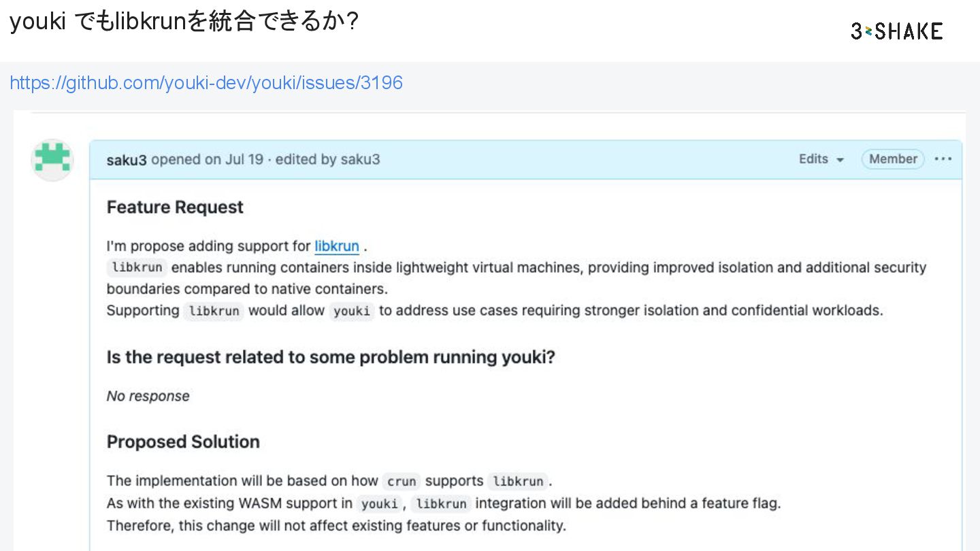The height and width of the screenshot is (551, 980).
Task: Click the libkrun code tag after 'Supporting'
Action: pos(213,311)
